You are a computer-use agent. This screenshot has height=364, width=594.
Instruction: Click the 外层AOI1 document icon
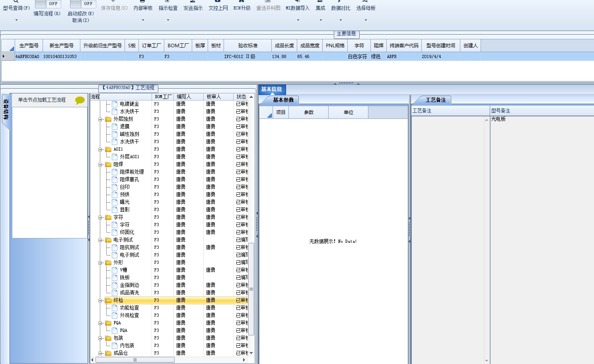[115, 157]
